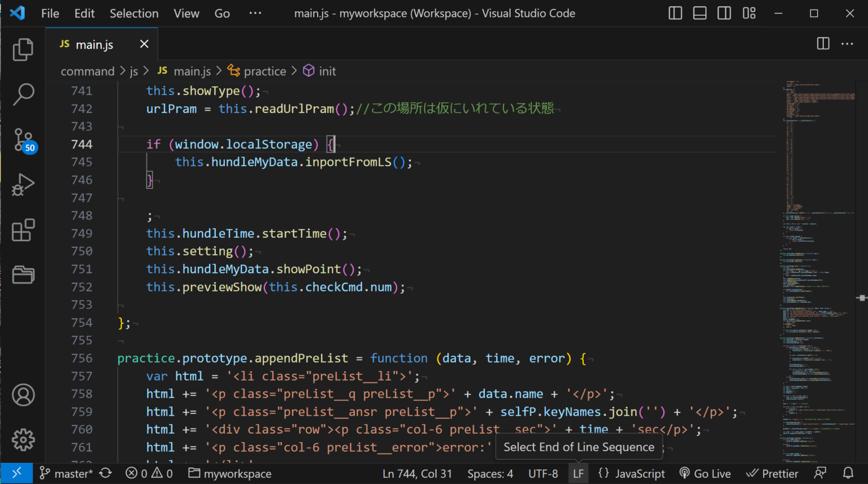Open the View menu
The image size is (868, 484).
tap(186, 13)
